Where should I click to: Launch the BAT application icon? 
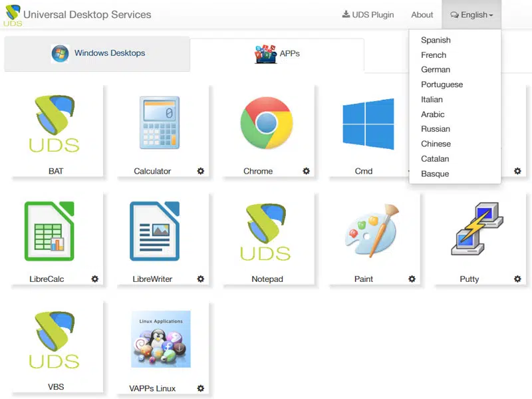[x=55, y=124]
